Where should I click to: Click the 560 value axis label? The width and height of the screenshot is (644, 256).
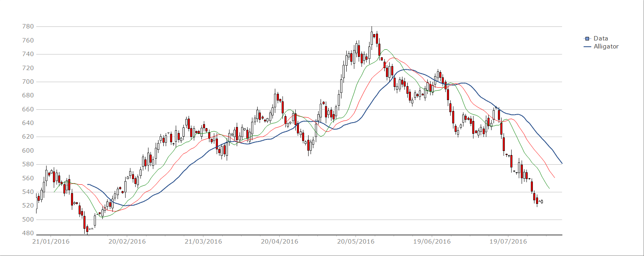pos(28,178)
